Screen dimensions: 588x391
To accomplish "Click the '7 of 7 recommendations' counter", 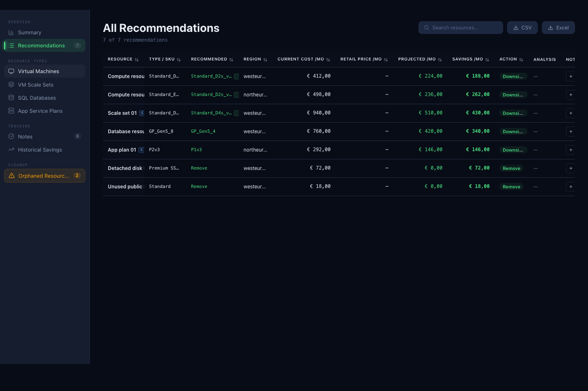I will (x=135, y=40).
